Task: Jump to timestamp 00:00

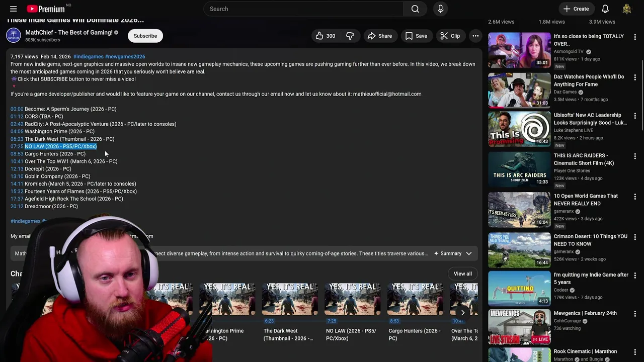Action: 17,109
